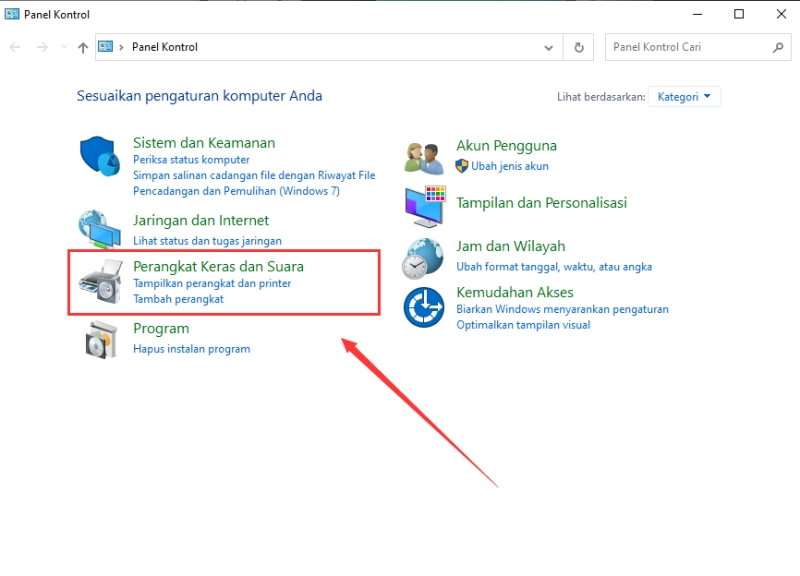800x576 pixels.
Task: Open the Program disc box icon
Action: (x=101, y=340)
